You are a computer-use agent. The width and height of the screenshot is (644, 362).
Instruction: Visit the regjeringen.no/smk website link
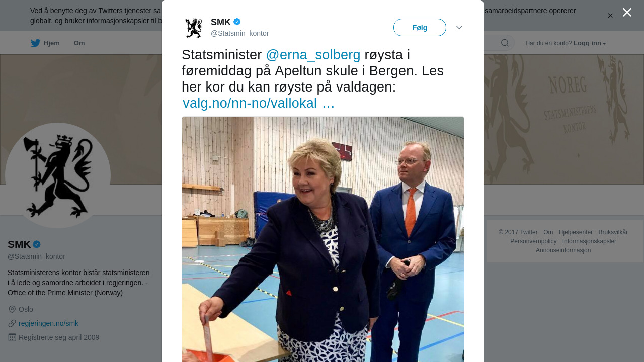click(x=48, y=323)
